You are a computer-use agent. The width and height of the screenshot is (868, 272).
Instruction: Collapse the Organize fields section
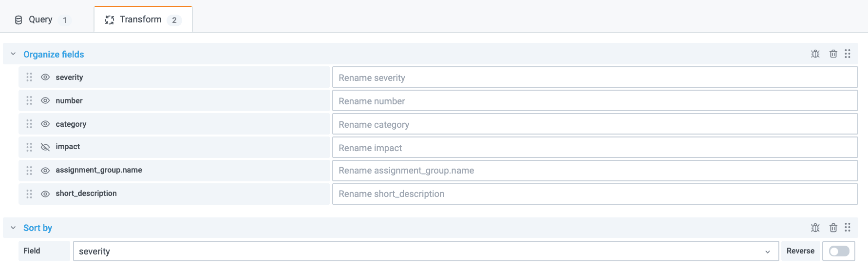[13, 54]
